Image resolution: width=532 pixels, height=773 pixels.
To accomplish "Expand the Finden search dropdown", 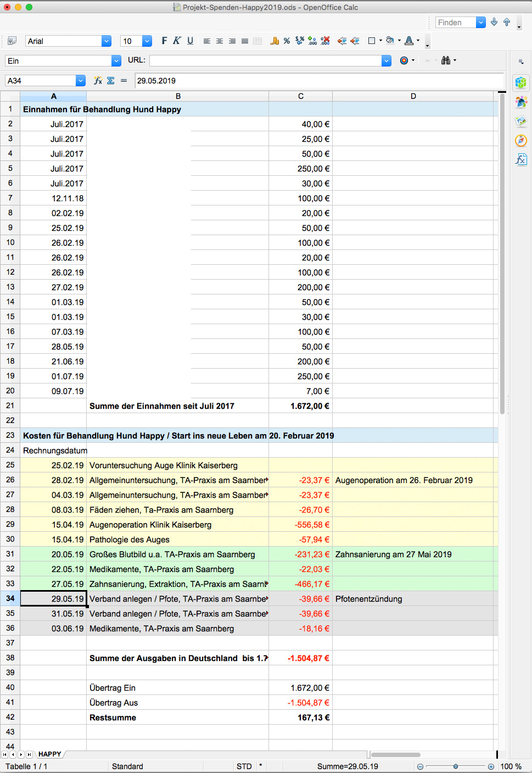I will [x=481, y=23].
